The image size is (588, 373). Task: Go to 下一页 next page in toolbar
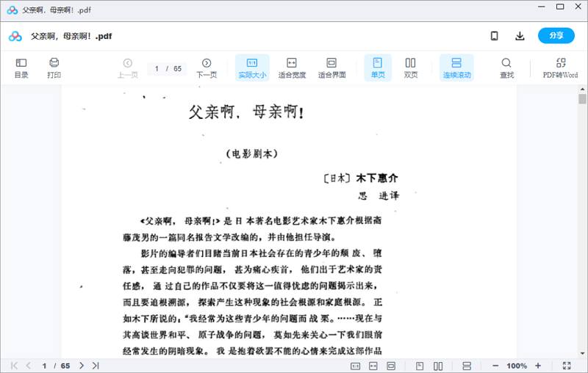[x=207, y=68]
